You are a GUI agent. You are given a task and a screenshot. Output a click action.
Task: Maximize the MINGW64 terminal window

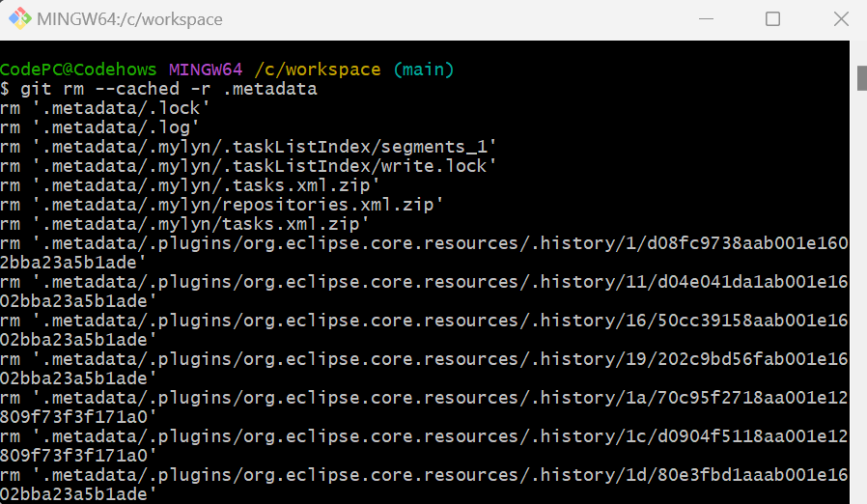tap(772, 18)
